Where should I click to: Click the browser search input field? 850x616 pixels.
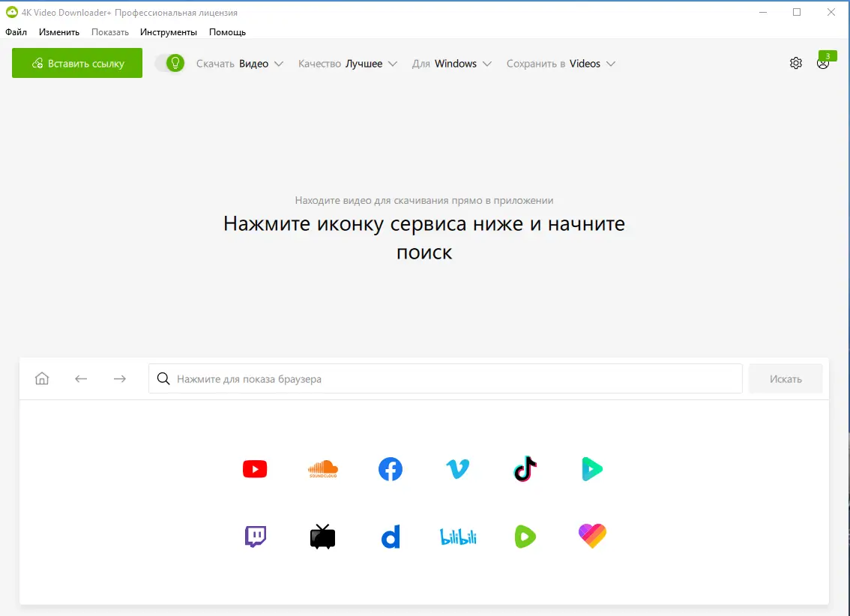coord(446,378)
